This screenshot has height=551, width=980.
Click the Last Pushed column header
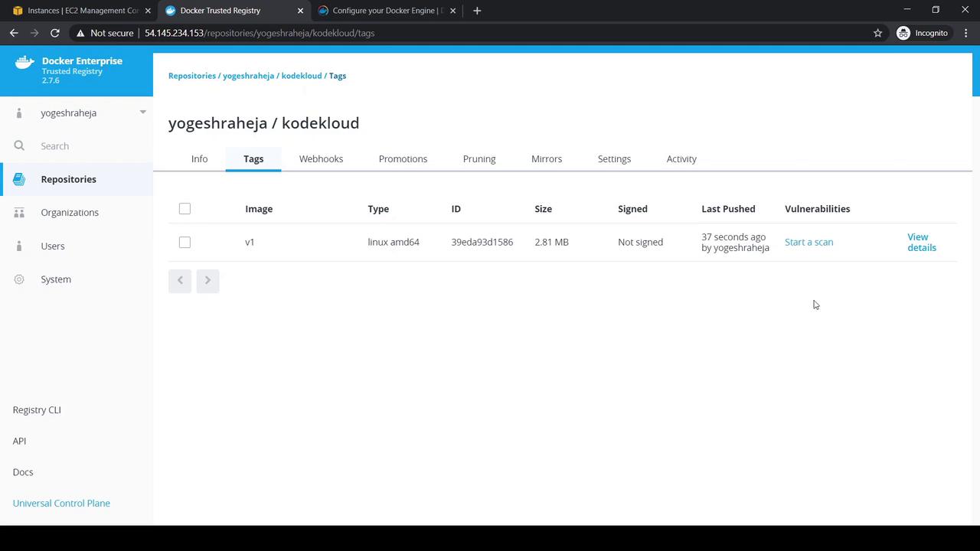[728, 209]
